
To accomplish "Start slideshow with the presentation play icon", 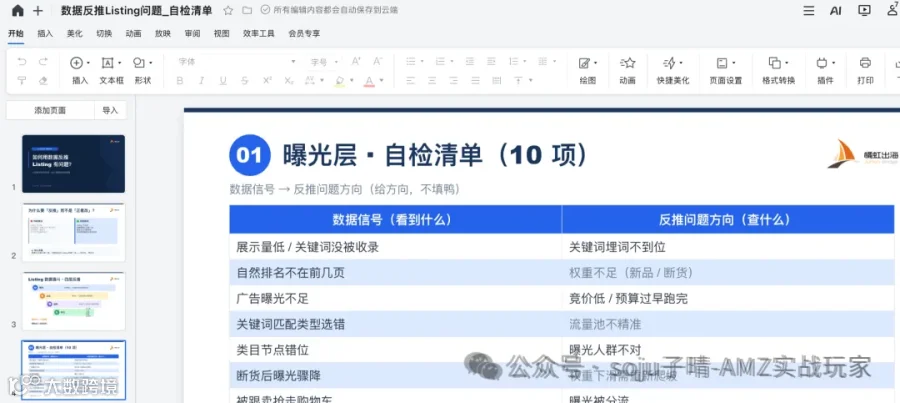I will (864, 10).
